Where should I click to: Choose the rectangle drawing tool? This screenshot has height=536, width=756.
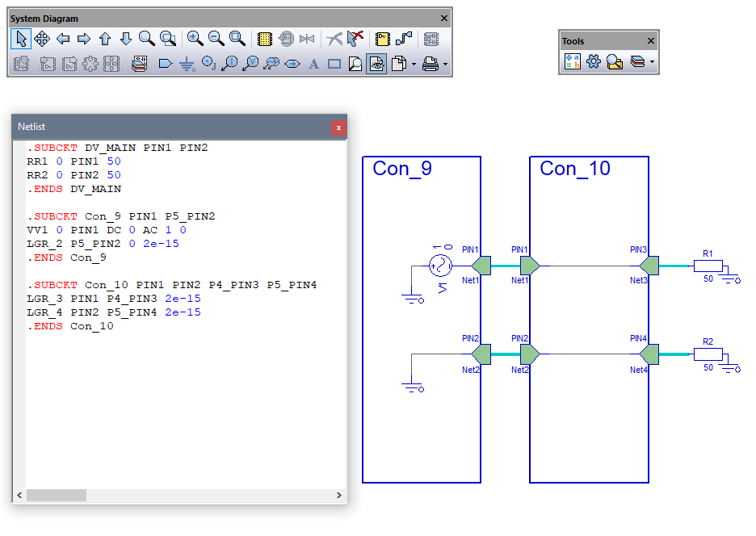pos(334,64)
